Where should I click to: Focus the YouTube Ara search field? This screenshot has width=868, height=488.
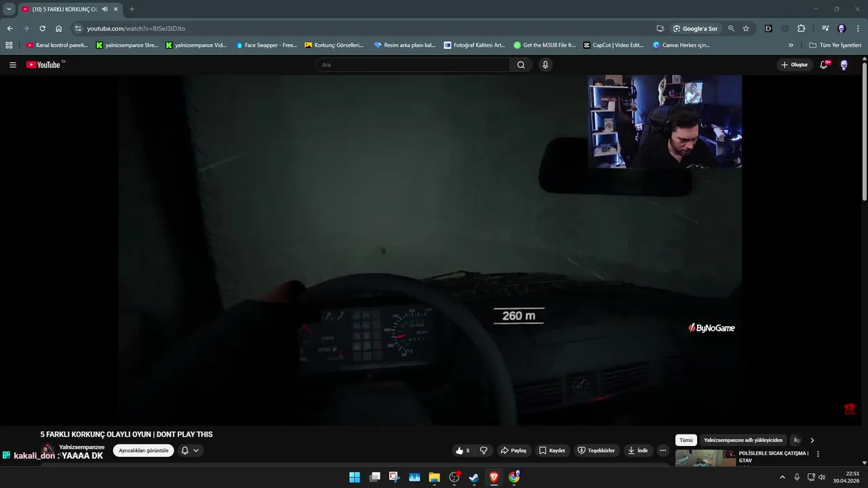point(412,65)
